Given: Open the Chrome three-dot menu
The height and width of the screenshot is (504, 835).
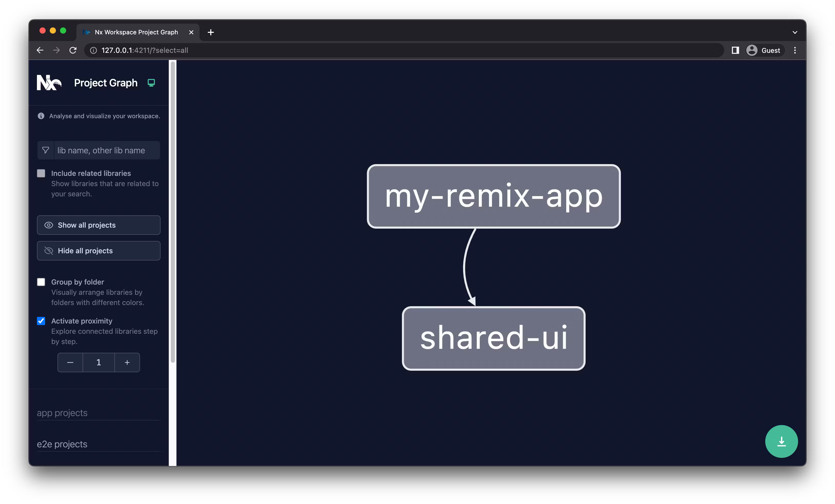Looking at the screenshot, I should coord(795,50).
